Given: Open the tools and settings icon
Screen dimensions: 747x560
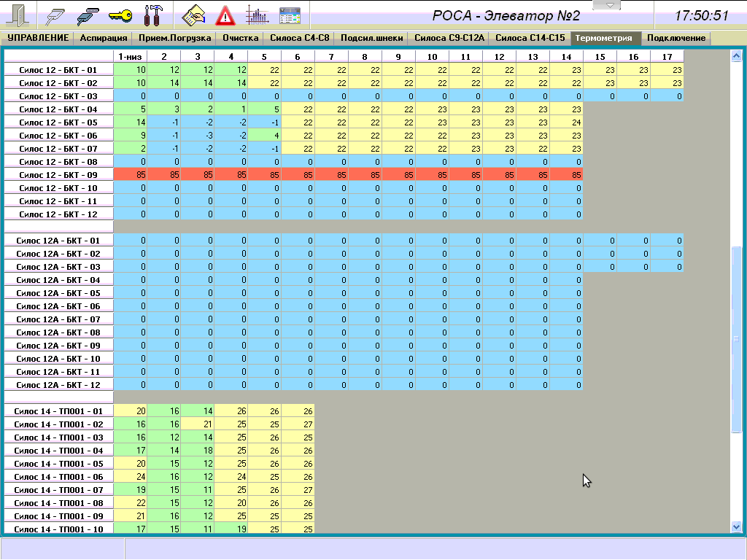Looking at the screenshot, I should (x=153, y=15).
